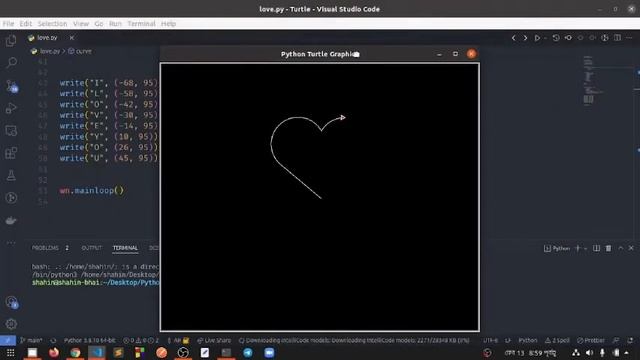Screen dimensions: 640x360
Task: Switch to the TERMINAL panel tab
Action: pyautogui.click(x=125, y=248)
